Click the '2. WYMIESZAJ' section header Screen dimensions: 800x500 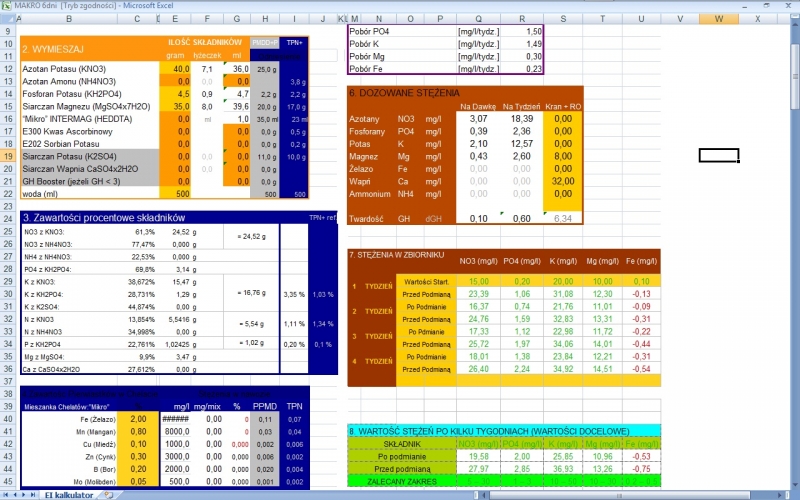(53, 49)
